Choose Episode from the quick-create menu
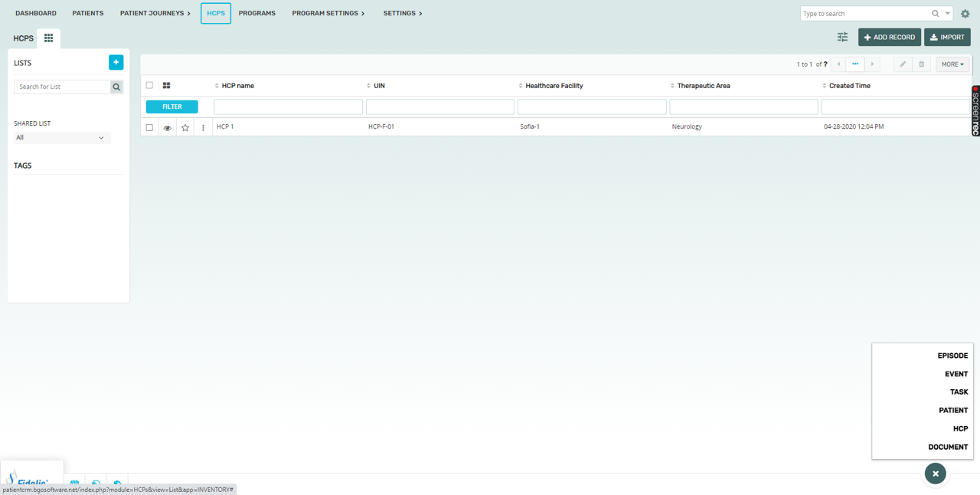Viewport: 980px width, 495px height. pyautogui.click(x=952, y=356)
